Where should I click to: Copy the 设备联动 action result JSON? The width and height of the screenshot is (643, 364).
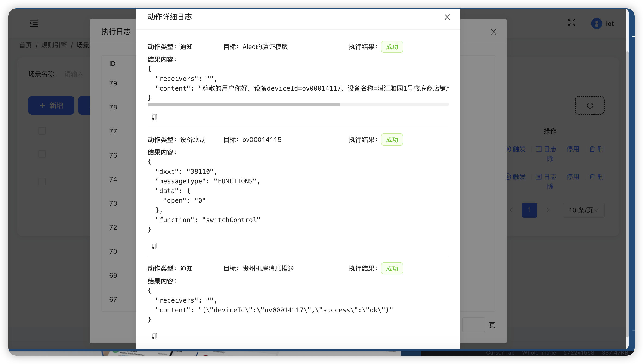154,246
